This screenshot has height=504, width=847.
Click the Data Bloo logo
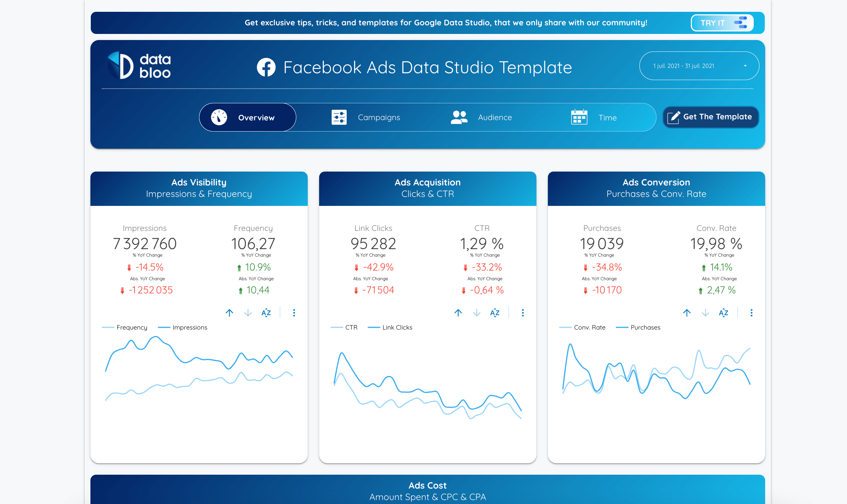tap(139, 66)
